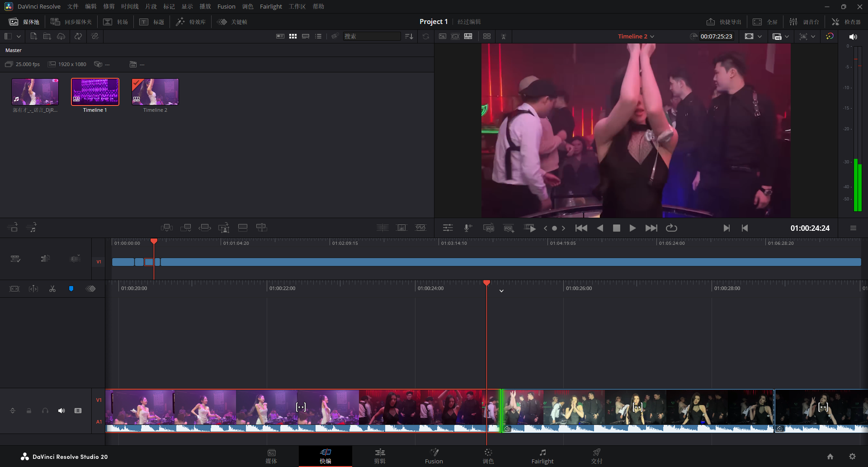This screenshot has width=868, height=467.
Task: Play the timeline forward
Action: [x=632, y=228]
